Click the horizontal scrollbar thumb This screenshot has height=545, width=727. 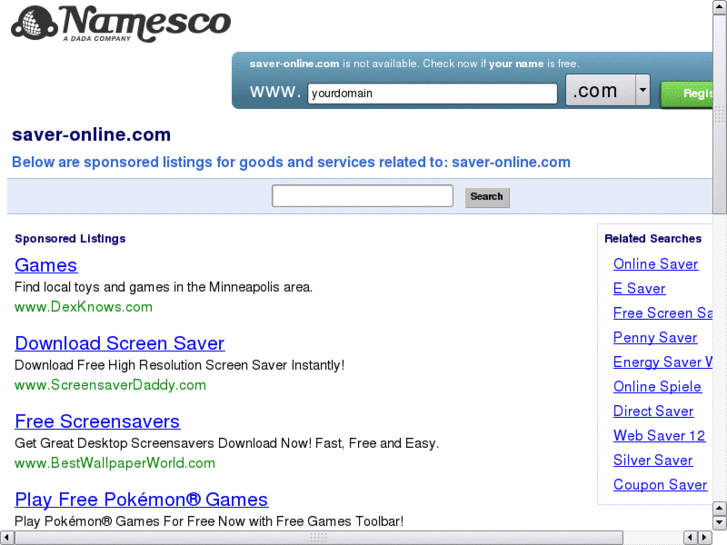(x=319, y=538)
